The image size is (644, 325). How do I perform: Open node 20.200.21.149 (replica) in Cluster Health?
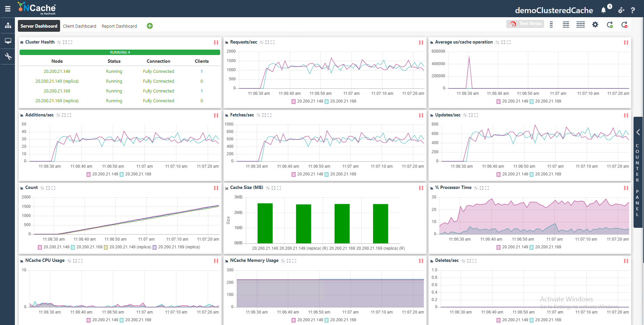tap(57, 81)
